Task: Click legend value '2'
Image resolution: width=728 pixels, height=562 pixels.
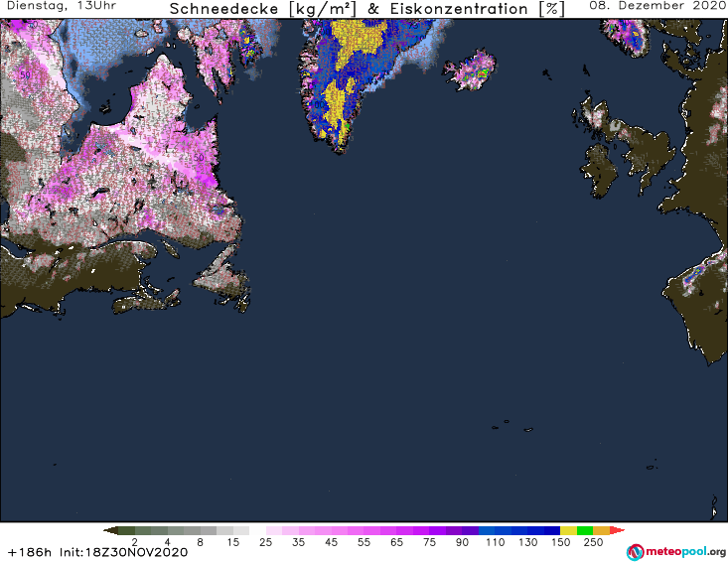Action: click(135, 542)
